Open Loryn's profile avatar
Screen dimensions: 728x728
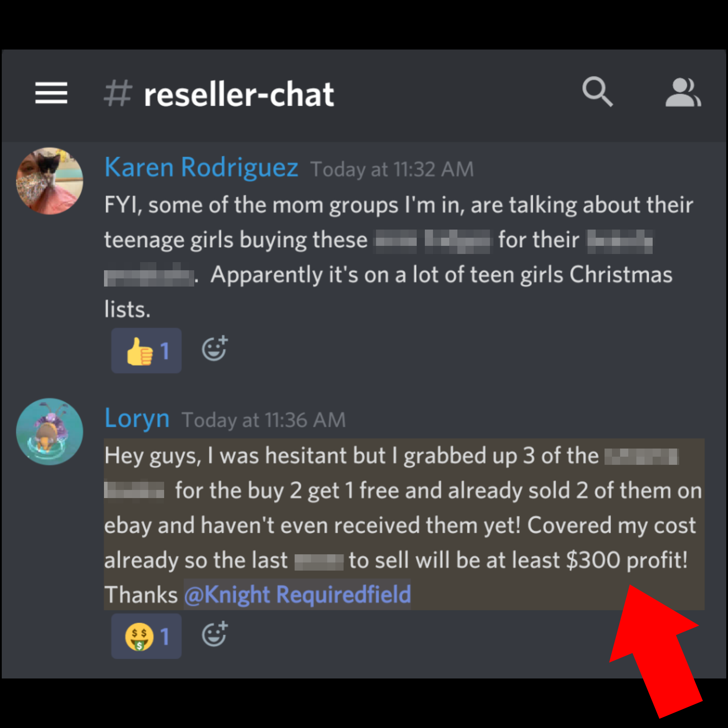pyautogui.click(x=50, y=432)
